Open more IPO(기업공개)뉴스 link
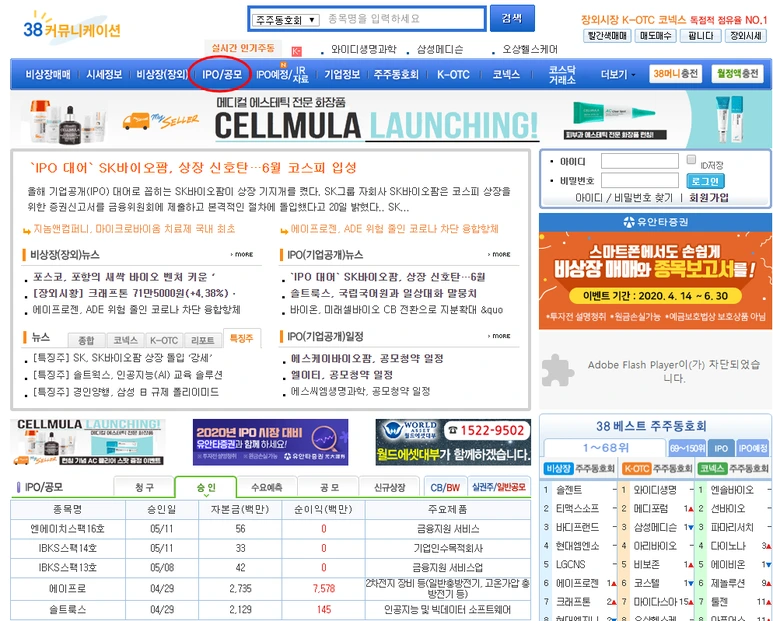The width and height of the screenshot is (773, 621). coord(499,254)
